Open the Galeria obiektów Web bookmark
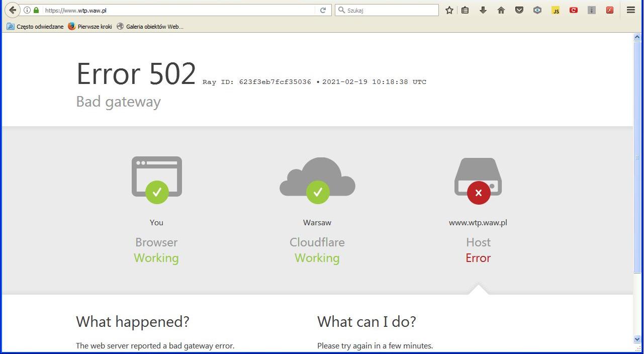The width and height of the screenshot is (644, 354). 150,27
